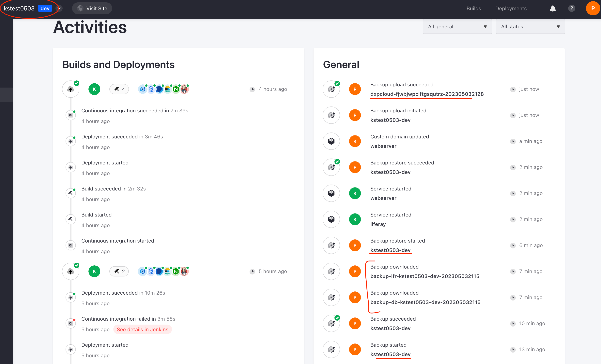Go to the Deployments menu item
The height and width of the screenshot is (364, 601).
pyautogui.click(x=511, y=8)
